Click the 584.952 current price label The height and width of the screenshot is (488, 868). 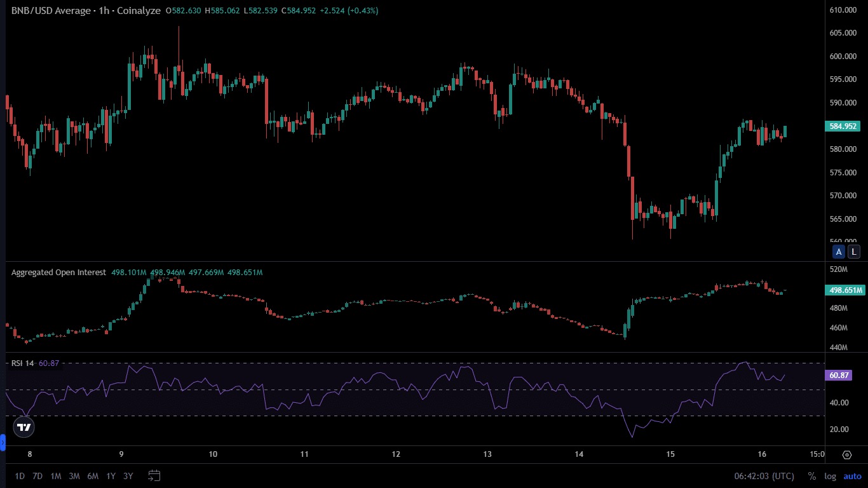point(843,126)
